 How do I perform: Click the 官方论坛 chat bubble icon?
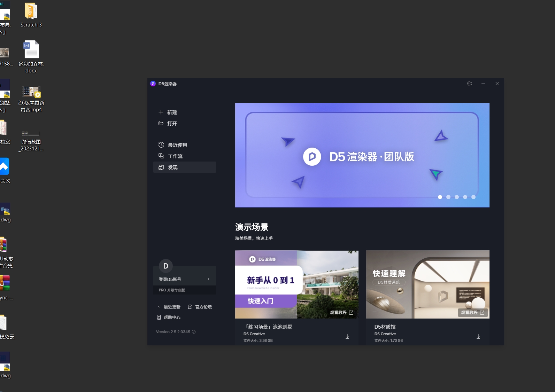tap(190, 307)
